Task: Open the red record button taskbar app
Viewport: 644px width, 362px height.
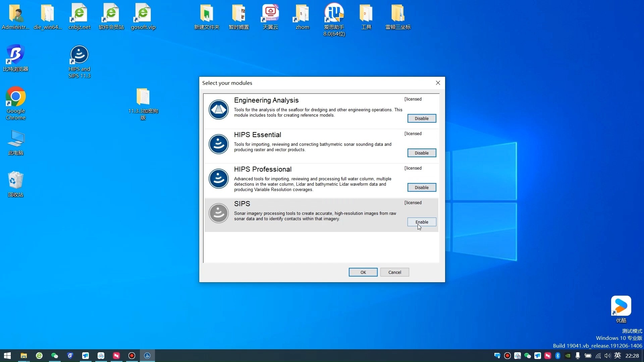Action: point(132,356)
